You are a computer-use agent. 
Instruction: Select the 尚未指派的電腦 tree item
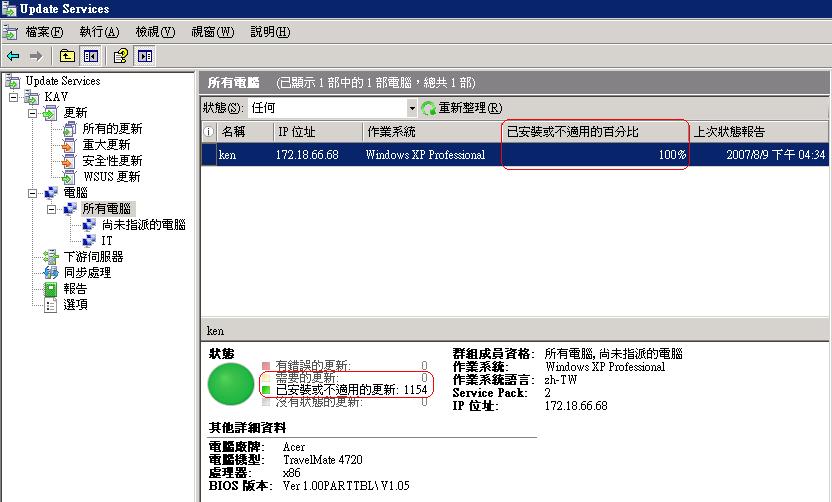tap(144, 225)
